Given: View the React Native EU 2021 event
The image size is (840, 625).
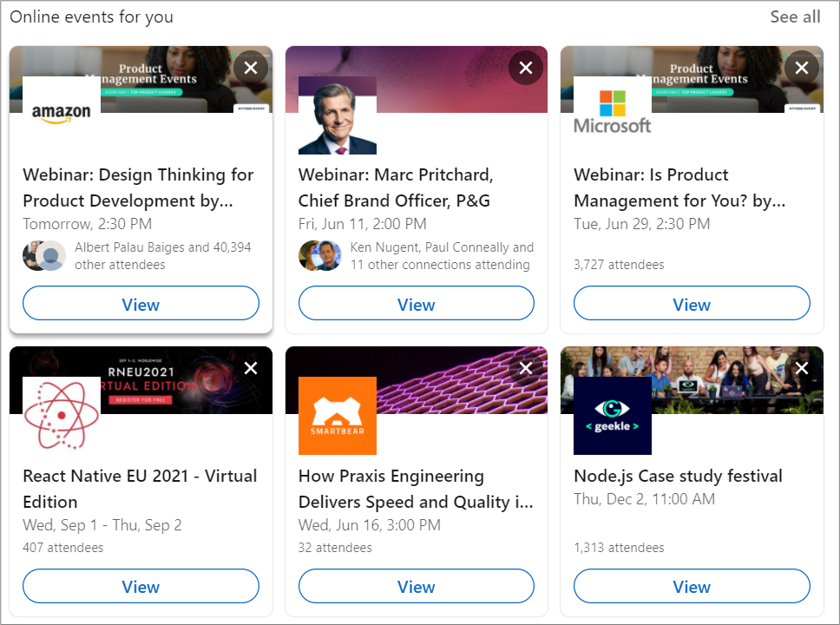Looking at the screenshot, I should tap(141, 587).
